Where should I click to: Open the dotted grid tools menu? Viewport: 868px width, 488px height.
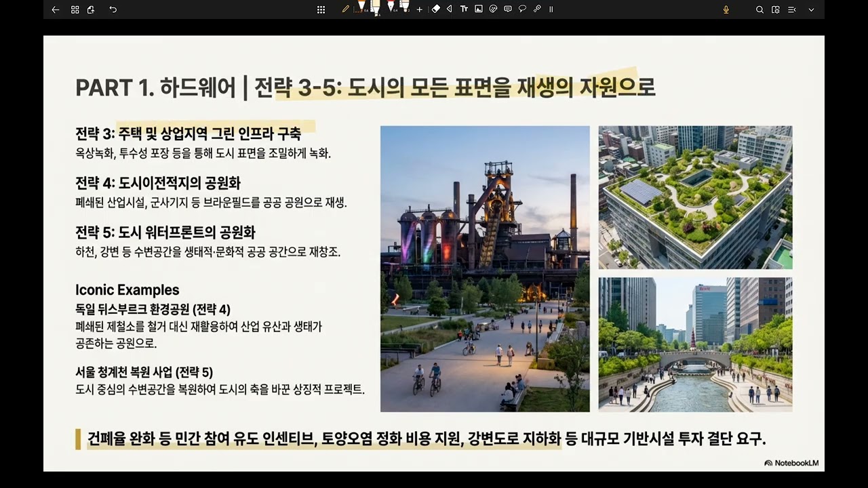(x=321, y=9)
